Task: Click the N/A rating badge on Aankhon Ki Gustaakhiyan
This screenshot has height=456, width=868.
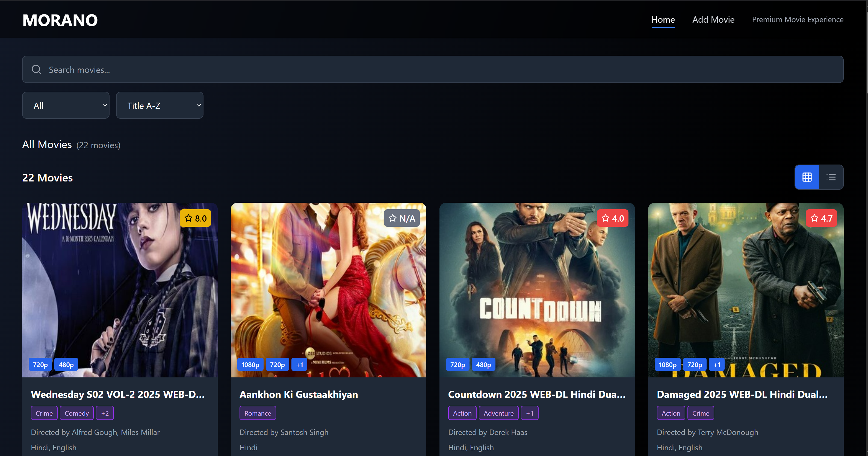Action: pos(402,218)
